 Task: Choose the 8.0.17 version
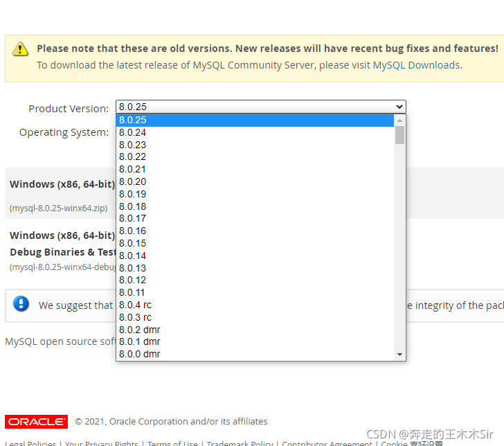click(x=255, y=218)
